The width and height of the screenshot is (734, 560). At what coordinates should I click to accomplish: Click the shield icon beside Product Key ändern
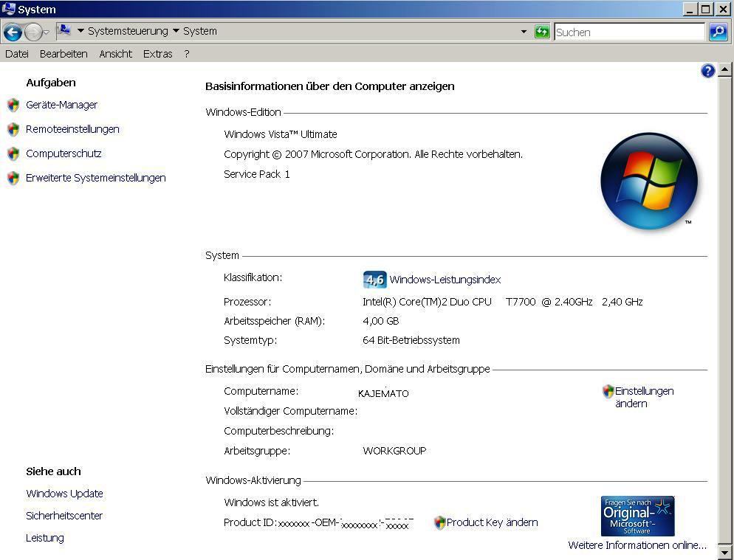439,522
